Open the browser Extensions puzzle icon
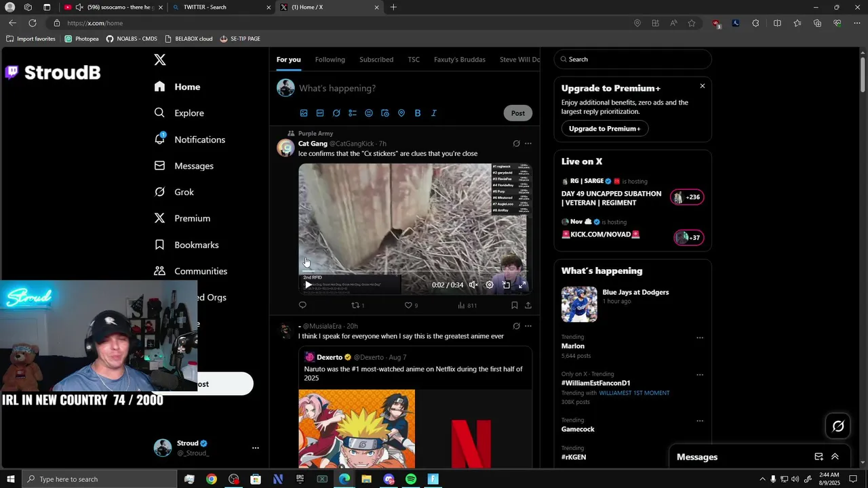The width and height of the screenshot is (868, 488). pyautogui.click(x=755, y=23)
